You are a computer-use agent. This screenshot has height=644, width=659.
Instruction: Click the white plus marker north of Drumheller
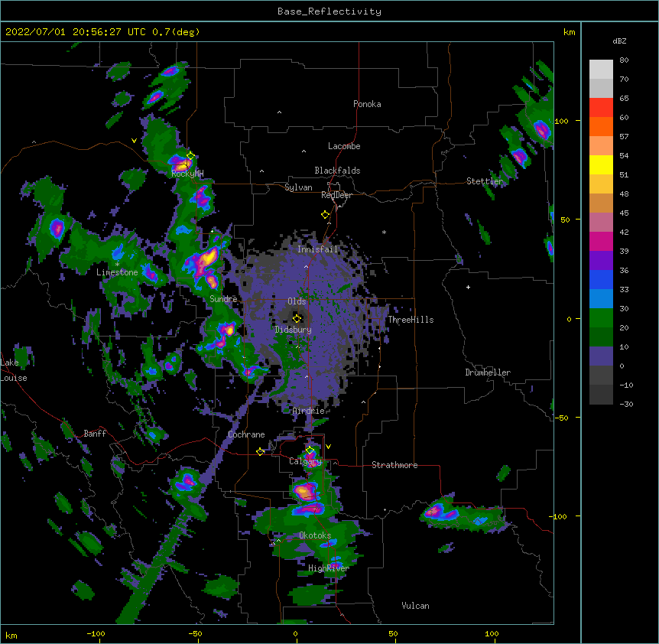[468, 287]
